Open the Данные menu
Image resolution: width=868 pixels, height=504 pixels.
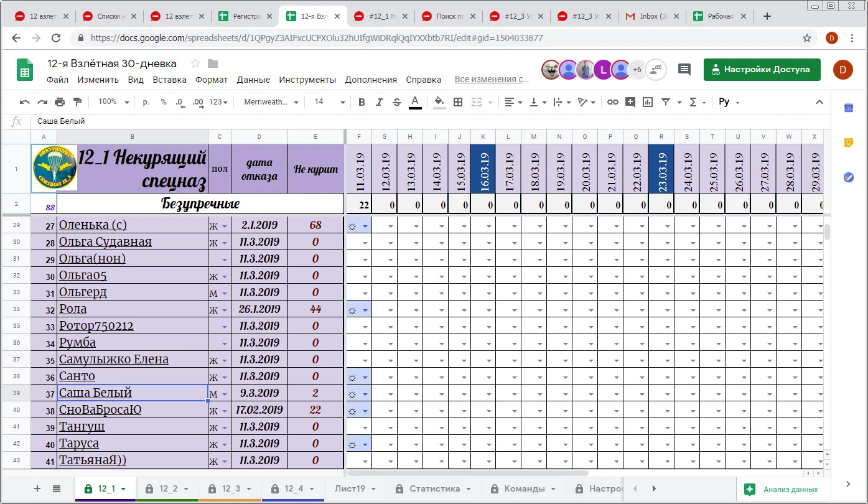coord(253,80)
